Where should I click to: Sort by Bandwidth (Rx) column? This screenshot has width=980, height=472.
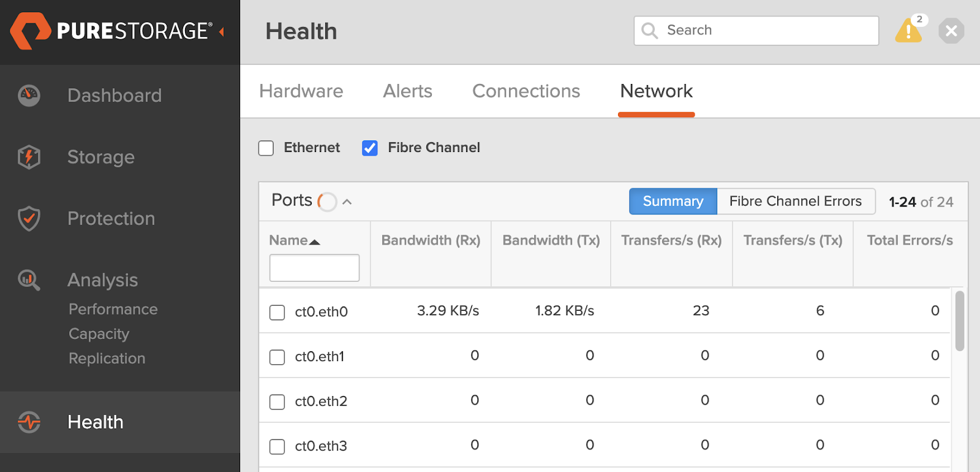[x=431, y=240]
